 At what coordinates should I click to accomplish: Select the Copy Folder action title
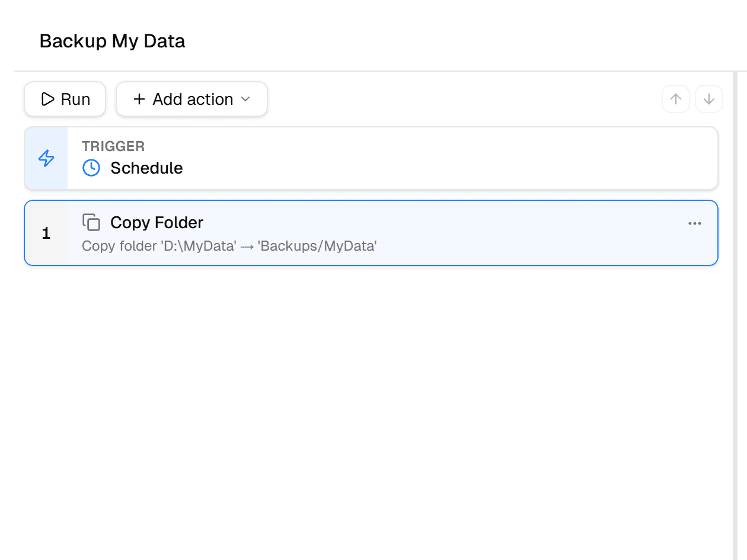157,222
